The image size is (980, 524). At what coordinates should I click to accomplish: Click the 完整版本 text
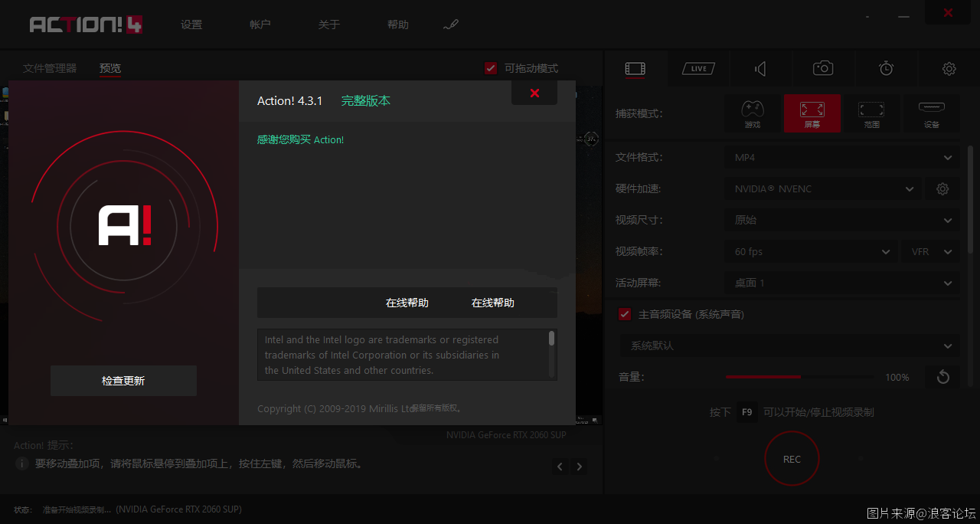366,100
